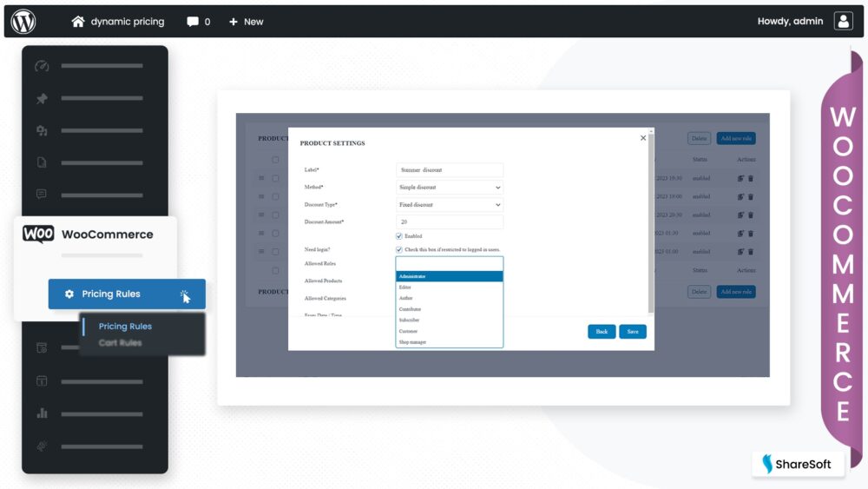Click the trash icon in the 20:30 row
868x489 pixels.
[751, 215]
